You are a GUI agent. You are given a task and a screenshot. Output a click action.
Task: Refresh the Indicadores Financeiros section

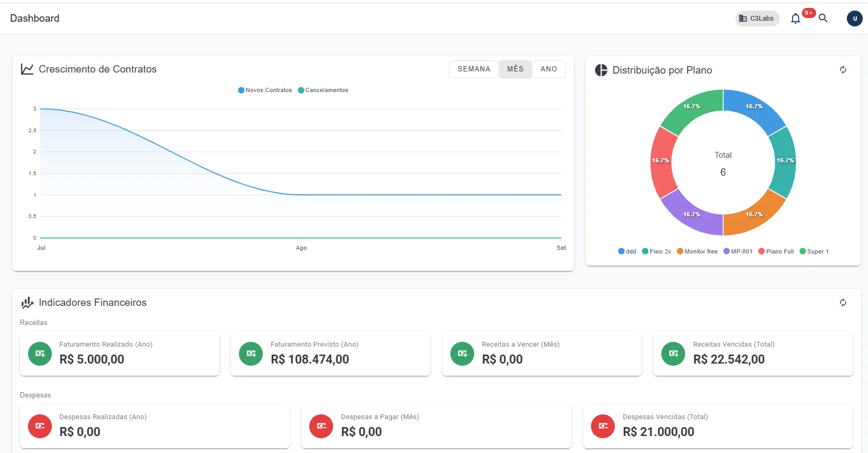pos(843,303)
